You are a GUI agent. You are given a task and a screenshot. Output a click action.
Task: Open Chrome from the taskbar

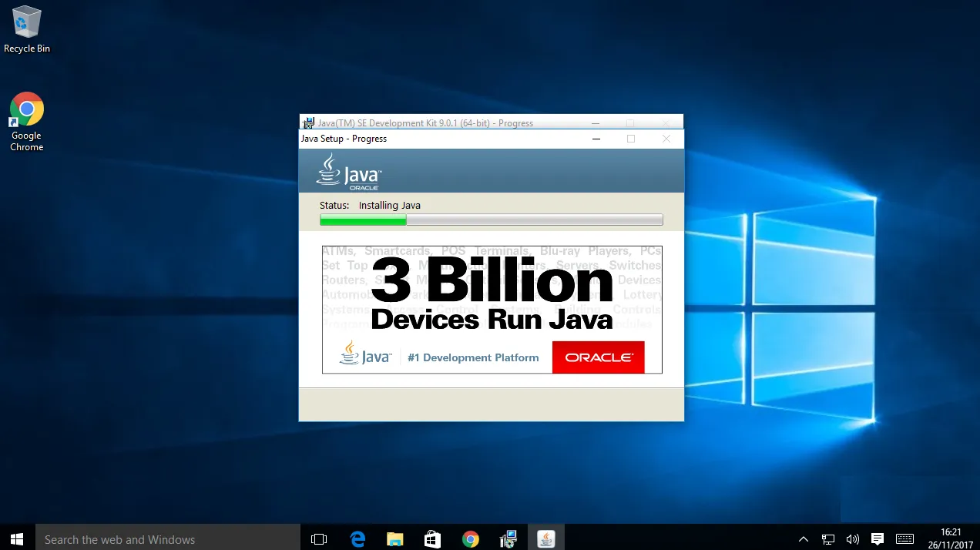point(471,539)
